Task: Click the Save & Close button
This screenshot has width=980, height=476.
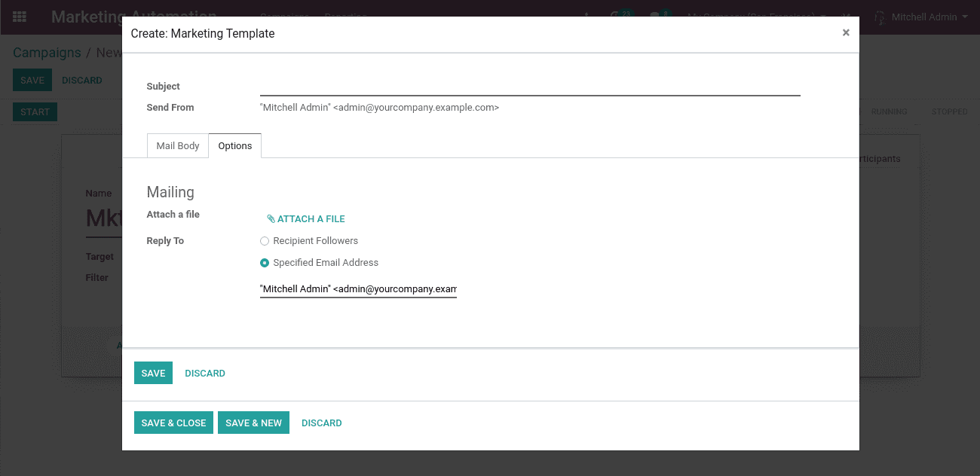Action: (173, 423)
